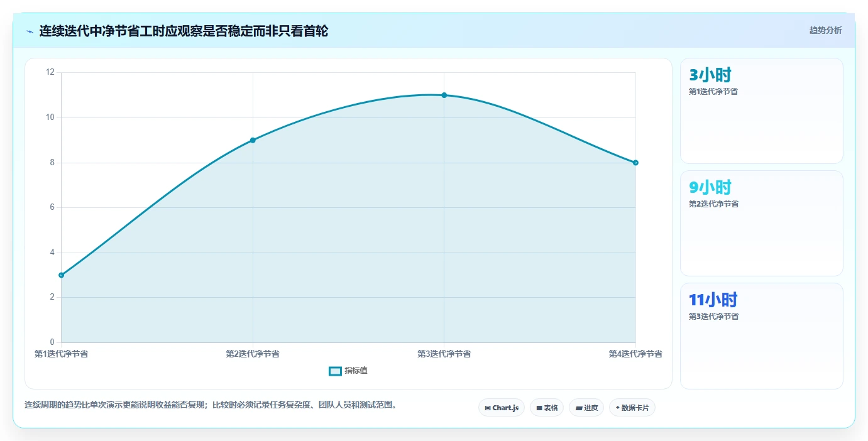Viewport: 868px width, 441px height.
Task: Open the 3小时 stat card
Action: click(762, 111)
